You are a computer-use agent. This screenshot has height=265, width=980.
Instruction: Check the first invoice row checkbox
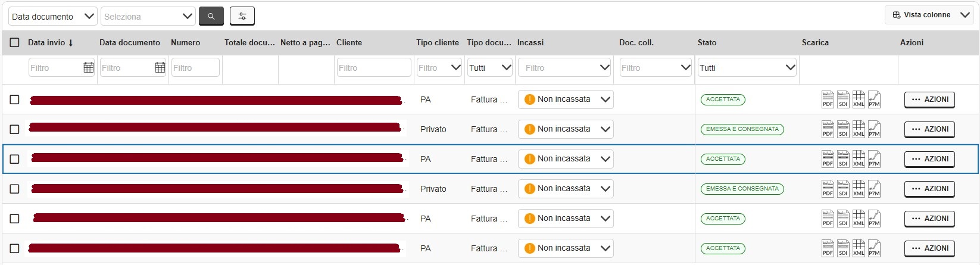(15, 99)
